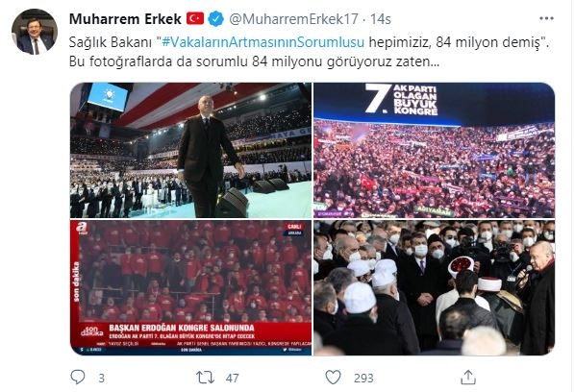Viewport: 575px width, 392px height.
Task: Open the share upload arrow icon
Action: (x=468, y=378)
